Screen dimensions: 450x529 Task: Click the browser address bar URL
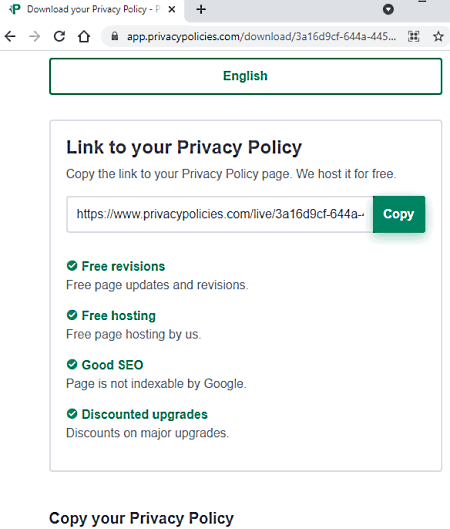(x=261, y=36)
